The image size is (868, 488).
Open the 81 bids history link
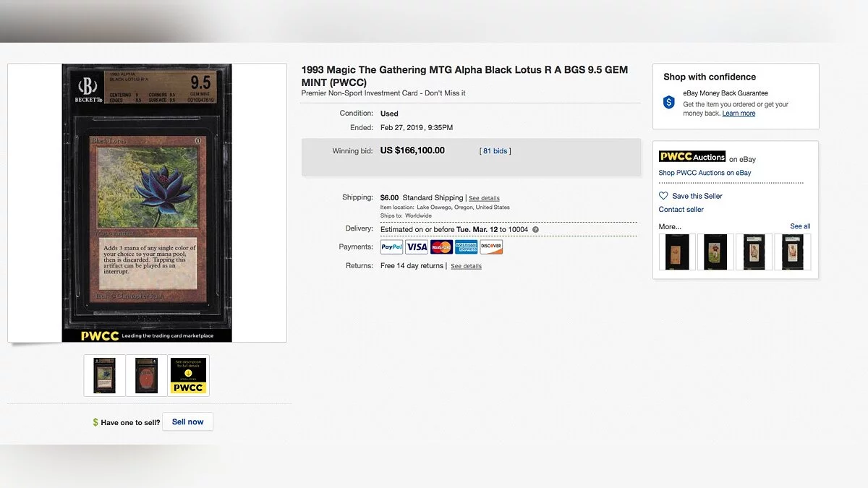pyautogui.click(x=495, y=151)
